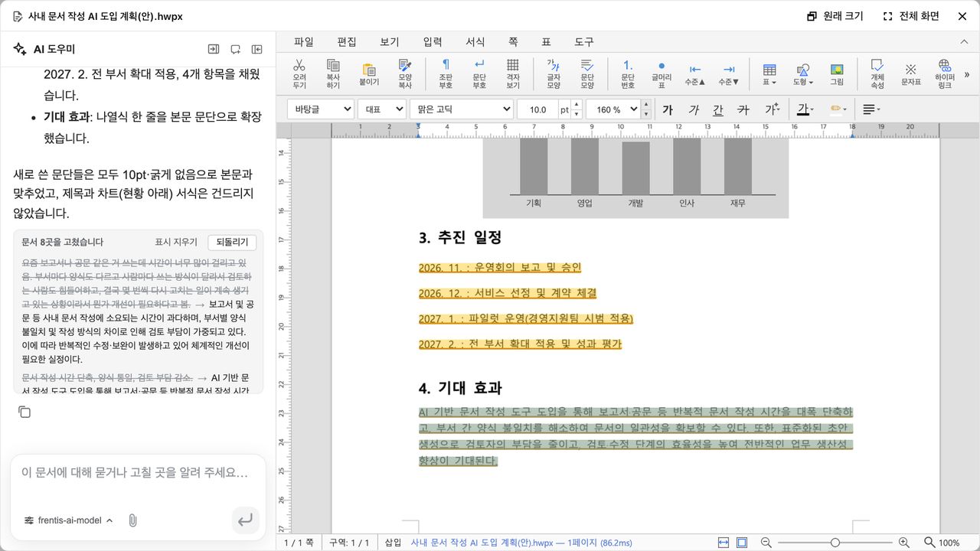Toggle underline text formatting
Screen dimensions: 980x551
[x=718, y=109]
